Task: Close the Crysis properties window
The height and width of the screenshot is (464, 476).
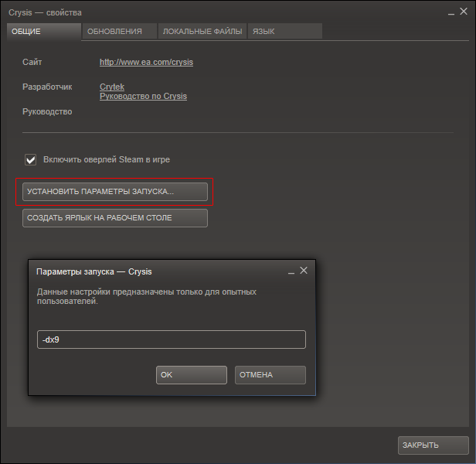Action: click(x=464, y=12)
